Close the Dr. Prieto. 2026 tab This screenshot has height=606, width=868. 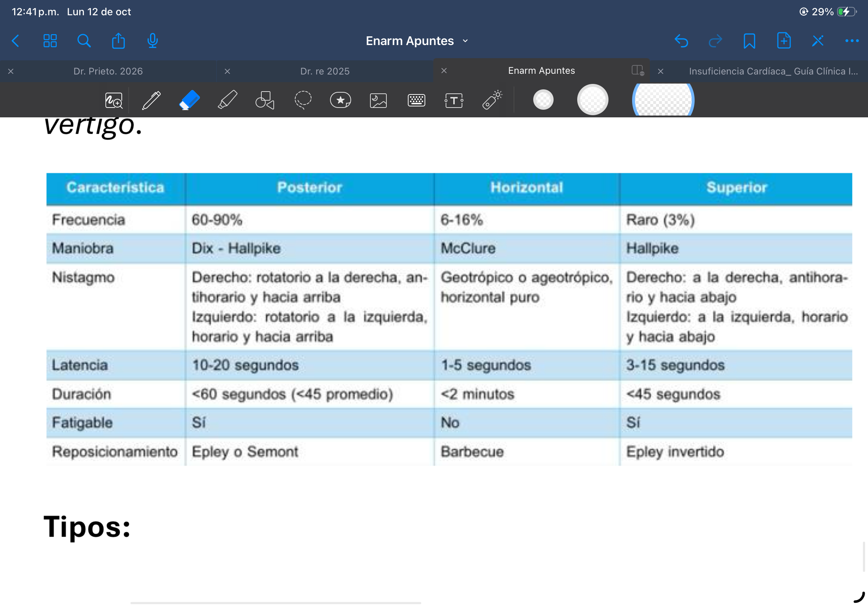(x=11, y=71)
